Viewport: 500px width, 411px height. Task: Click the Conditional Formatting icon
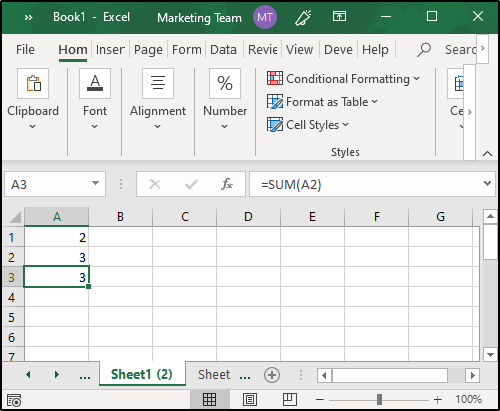(x=275, y=78)
